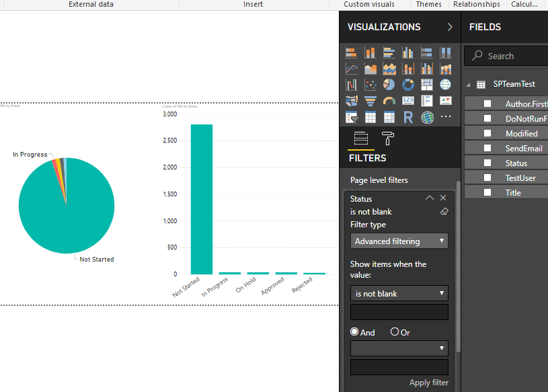This screenshot has height=392, width=548.
Task: Add a Treemap visual
Action: [426, 84]
